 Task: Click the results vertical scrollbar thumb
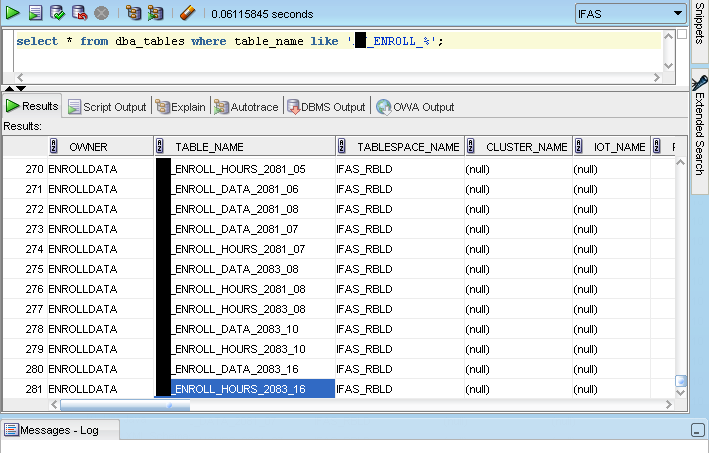click(x=681, y=380)
